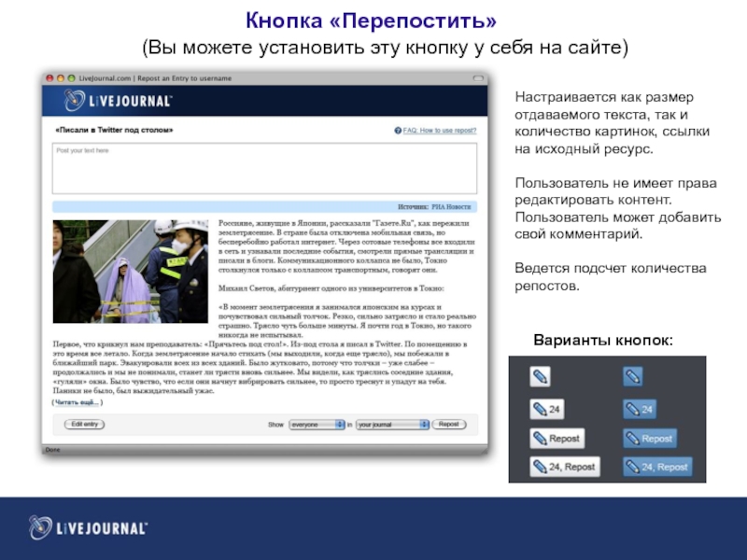Open the 'everyone' visibility dropdown
Image resolution: width=747 pixels, height=560 pixels.
point(317,425)
